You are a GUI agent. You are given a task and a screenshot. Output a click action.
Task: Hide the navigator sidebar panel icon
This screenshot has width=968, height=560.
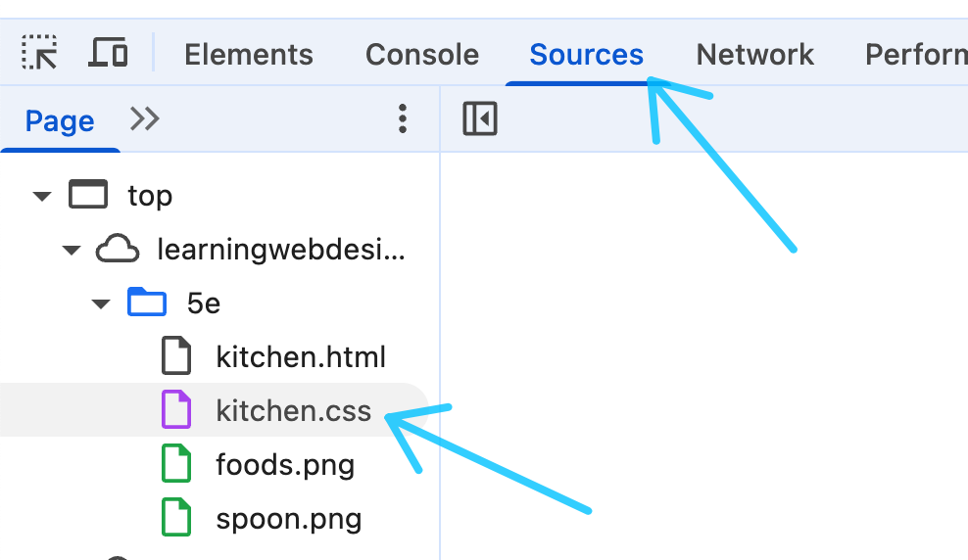tap(480, 118)
